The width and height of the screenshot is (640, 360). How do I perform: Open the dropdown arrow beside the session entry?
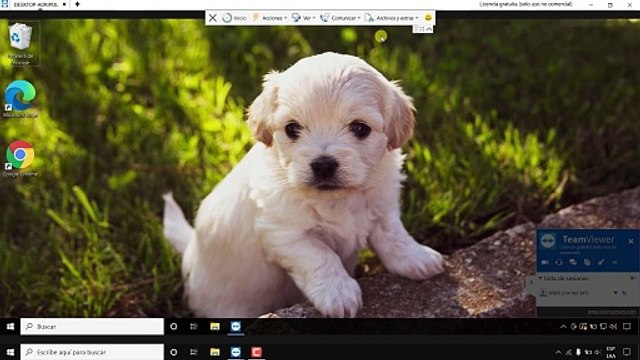click(x=615, y=293)
